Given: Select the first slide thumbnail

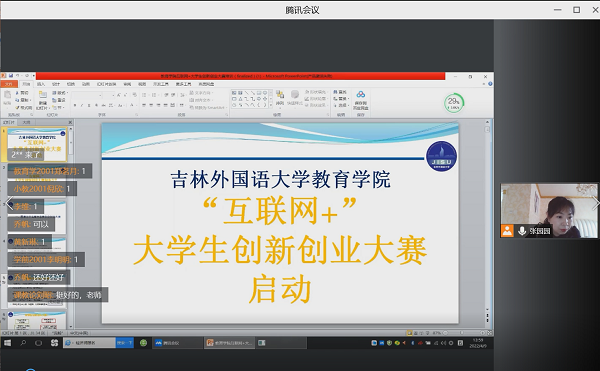Looking at the screenshot, I should click(37, 145).
